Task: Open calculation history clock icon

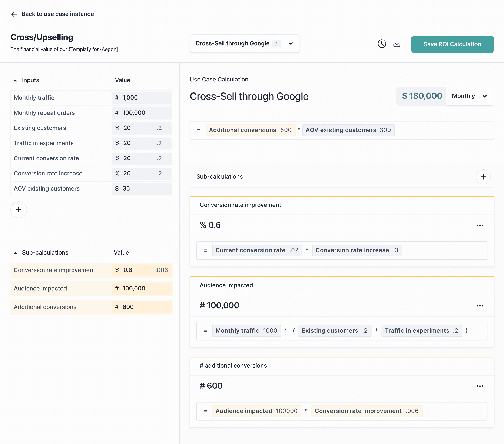Action: [x=382, y=44]
